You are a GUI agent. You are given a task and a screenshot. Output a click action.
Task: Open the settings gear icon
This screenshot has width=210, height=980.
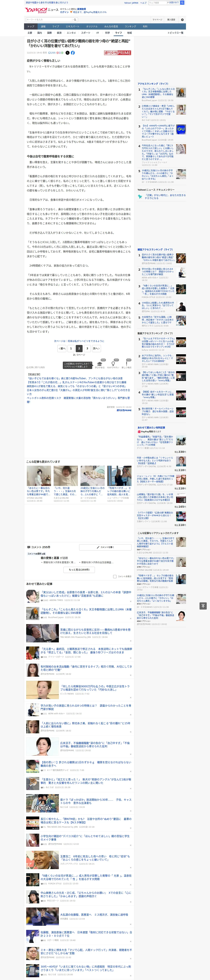[182, 19]
